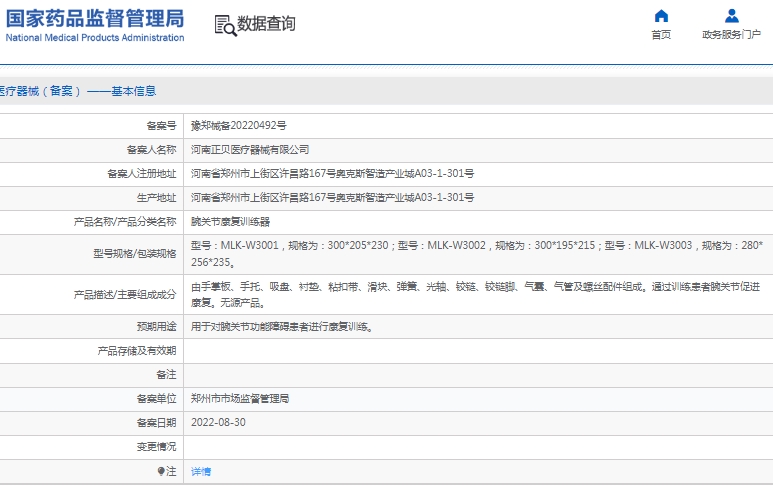Click the model spec text starting 型号：MLK-W3001
Screen dimensions: 773x488
pyautogui.click(x=477, y=254)
